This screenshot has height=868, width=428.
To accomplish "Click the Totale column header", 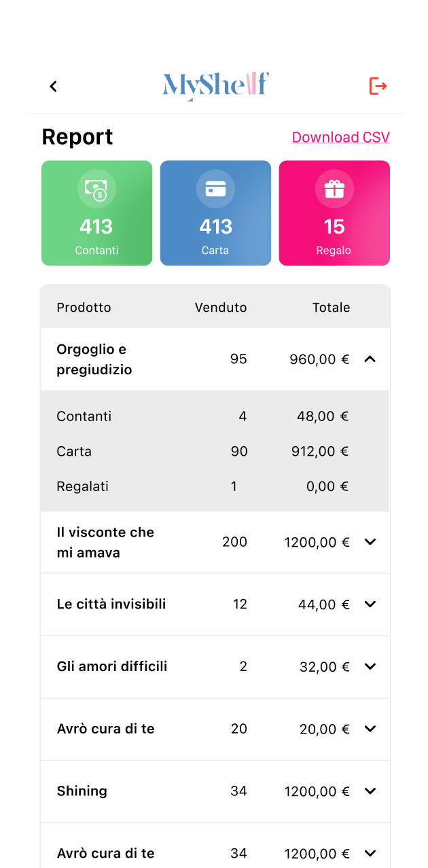I will click(331, 308).
